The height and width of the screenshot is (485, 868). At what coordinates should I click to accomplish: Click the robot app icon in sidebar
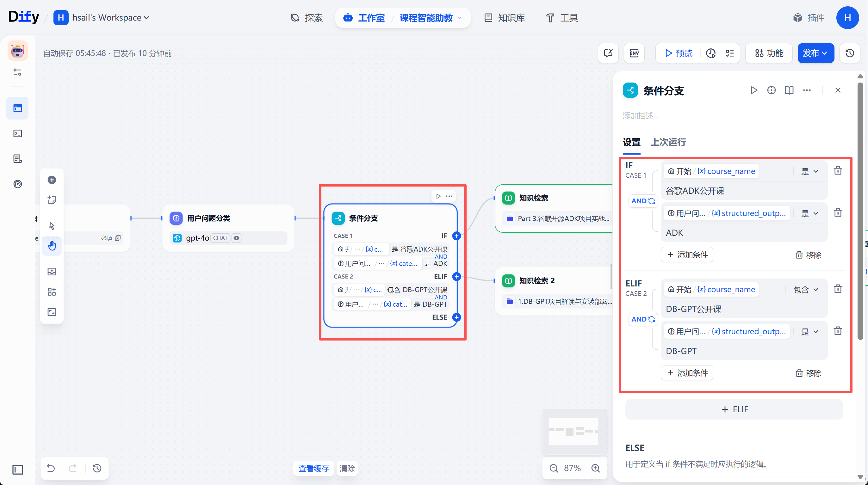point(17,51)
